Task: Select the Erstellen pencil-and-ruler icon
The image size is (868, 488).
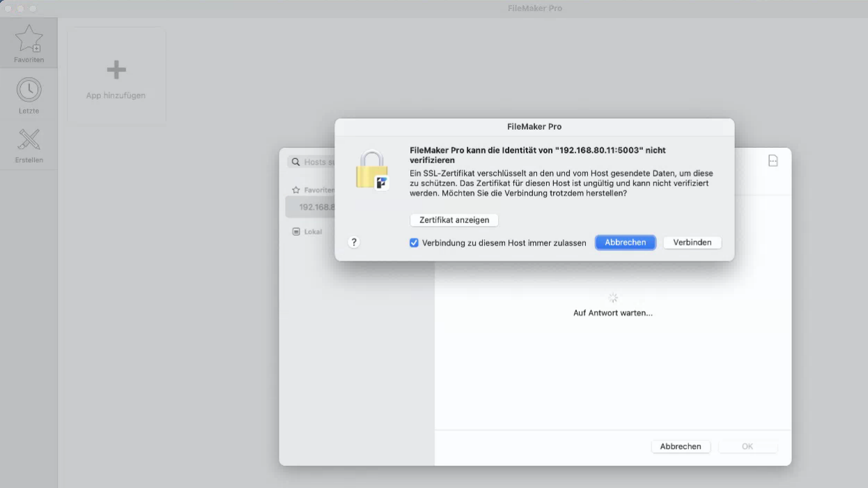Action: (29, 140)
